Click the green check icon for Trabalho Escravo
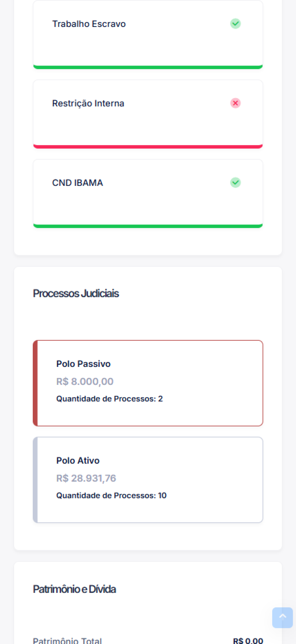Screen dimensions: 296x644 pyautogui.click(x=235, y=24)
